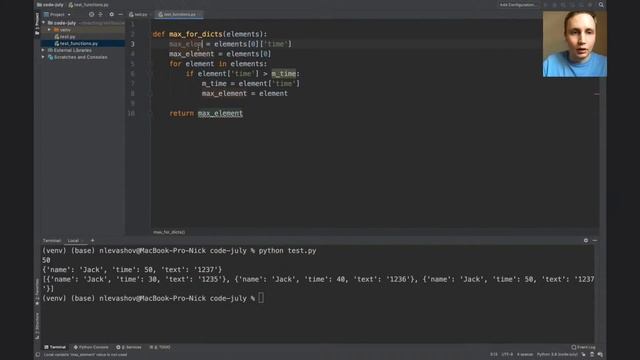Image resolution: width=640 pixels, height=360 pixels.
Task: Click line number 3 in the gutter
Action: (x=132, y=44)
